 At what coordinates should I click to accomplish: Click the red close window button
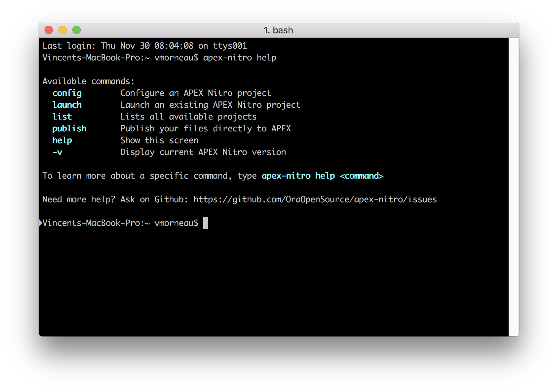[x=49, y=30]
